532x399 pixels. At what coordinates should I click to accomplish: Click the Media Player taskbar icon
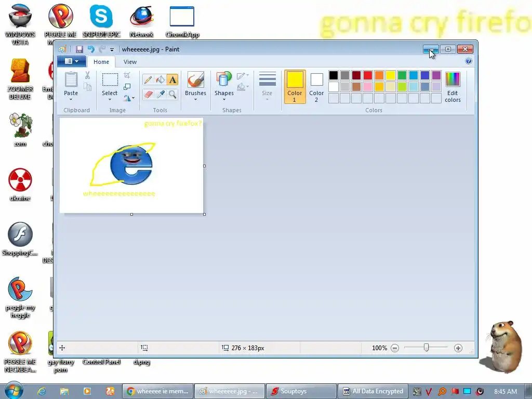pos(87,391)
